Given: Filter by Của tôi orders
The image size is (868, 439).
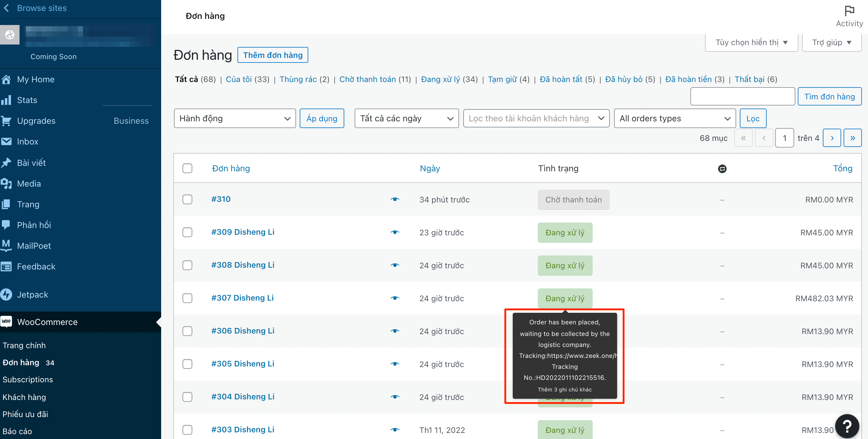Looking at the screenshot, I should 239,80.
